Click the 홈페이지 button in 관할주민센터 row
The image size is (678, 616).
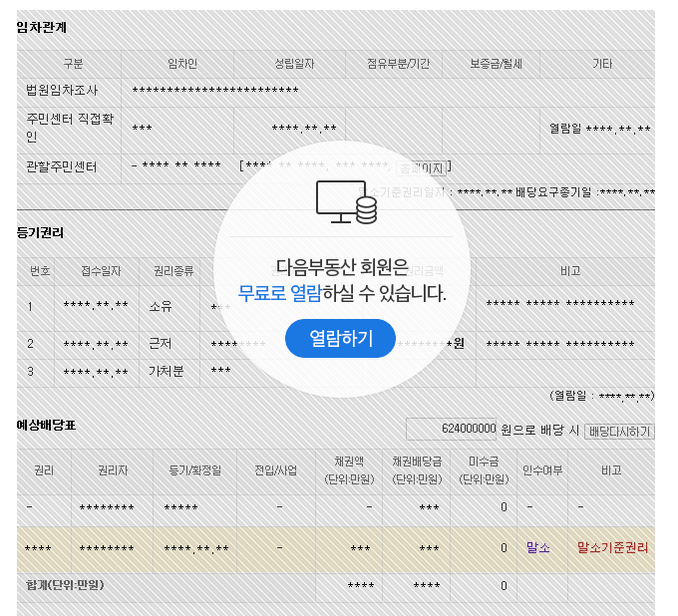[421, 167]
